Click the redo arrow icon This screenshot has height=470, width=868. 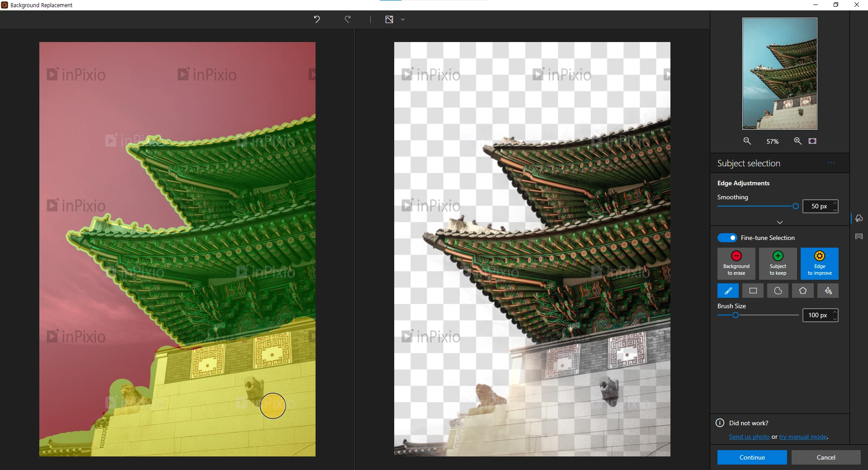coord(348,19)
